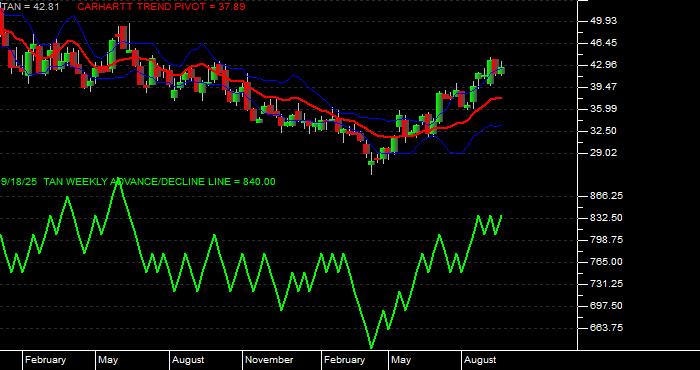Click the first August label on time axis

point(188,360)
